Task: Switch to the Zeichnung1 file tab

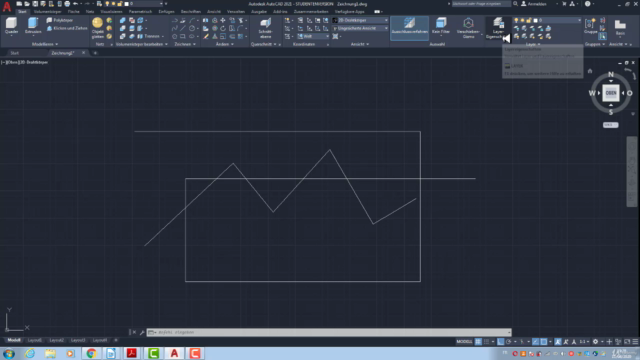Action: point(62,53)
